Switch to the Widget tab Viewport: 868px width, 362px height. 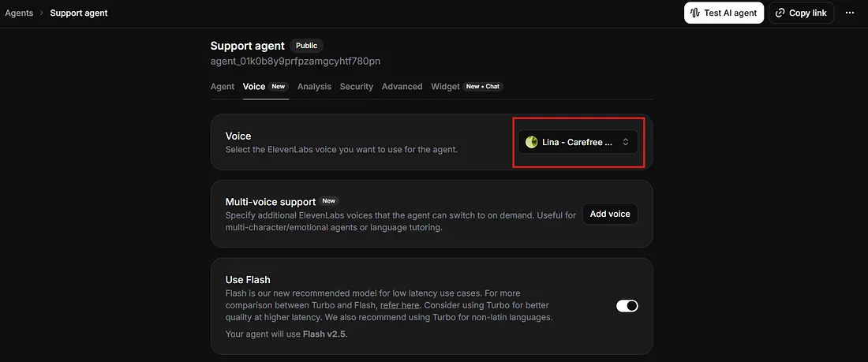tap(466, 86)
